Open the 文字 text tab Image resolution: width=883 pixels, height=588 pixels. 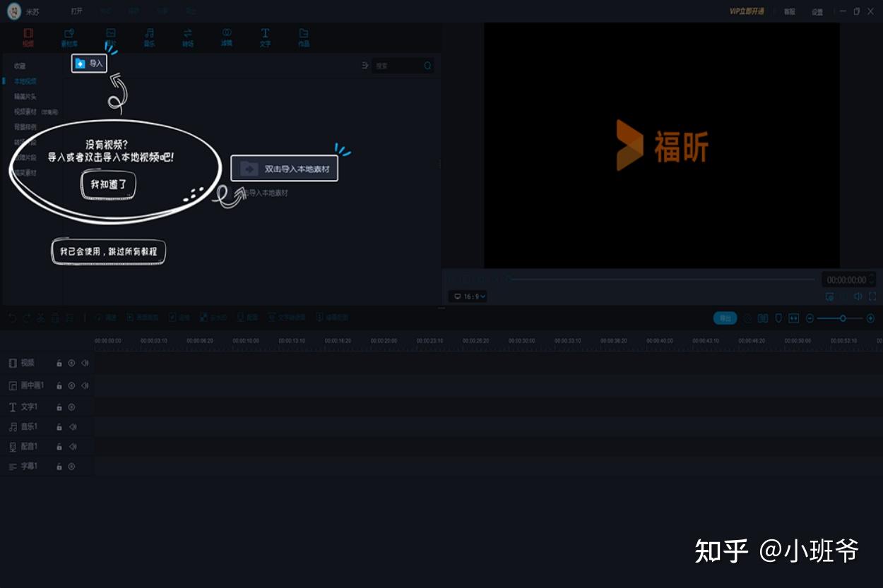265,37
